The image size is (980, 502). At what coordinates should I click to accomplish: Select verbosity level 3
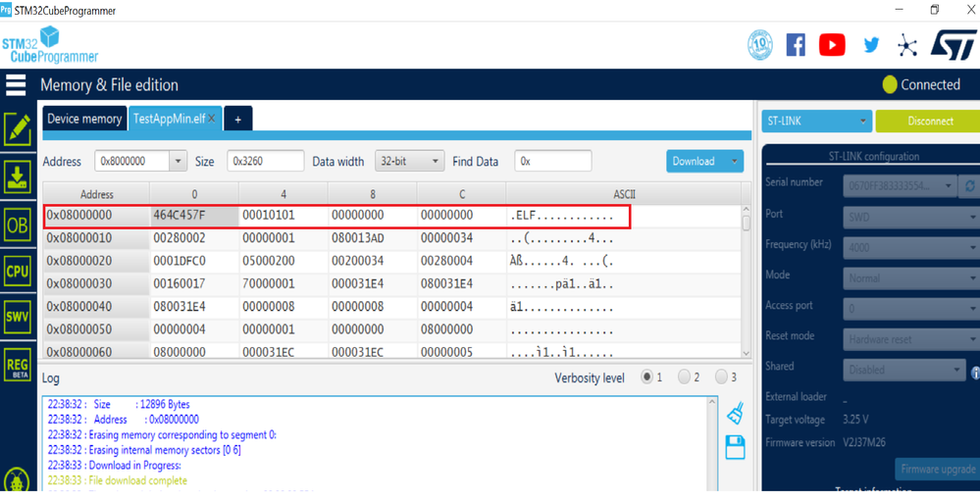pos(721,377)
